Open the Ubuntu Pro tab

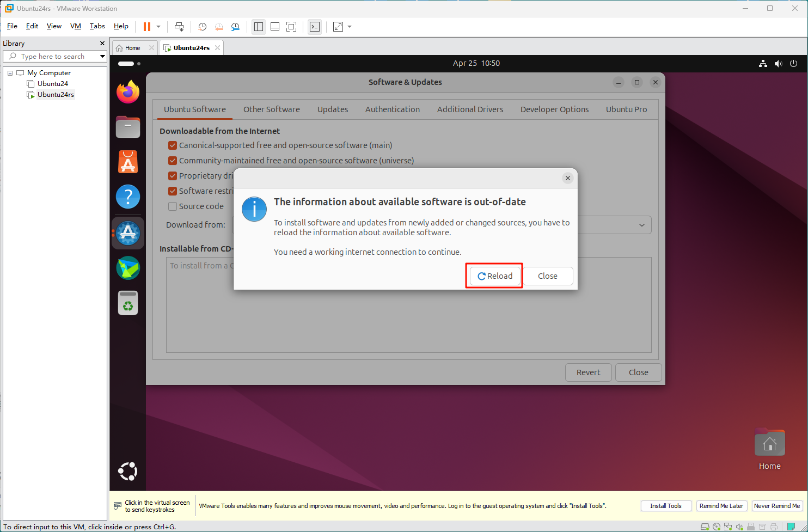[x=627, y=109]
